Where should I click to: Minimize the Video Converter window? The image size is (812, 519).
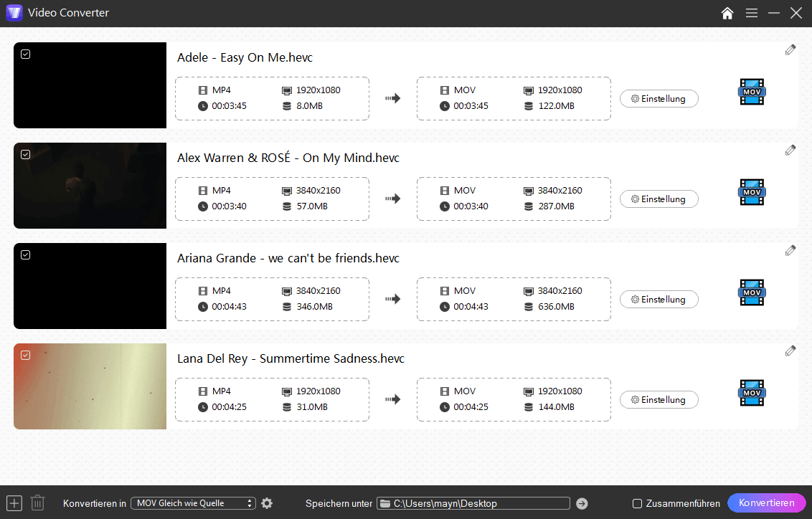(774, 13)
